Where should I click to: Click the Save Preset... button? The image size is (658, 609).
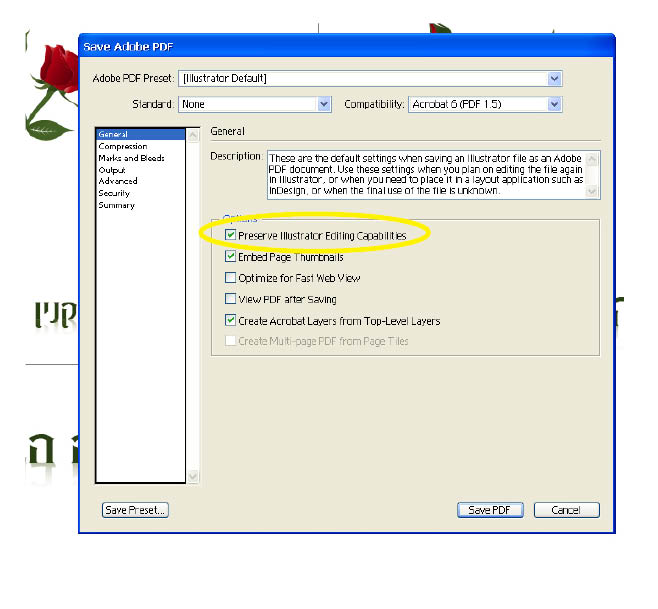[135, 510]
